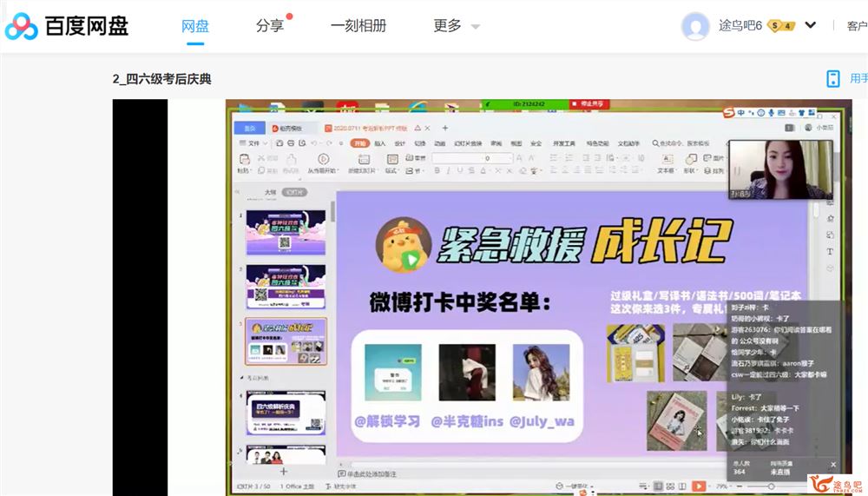Switch to the 幻灯片 pane tab
This screenshot has width=868, height=496.
tap(294, 192)
